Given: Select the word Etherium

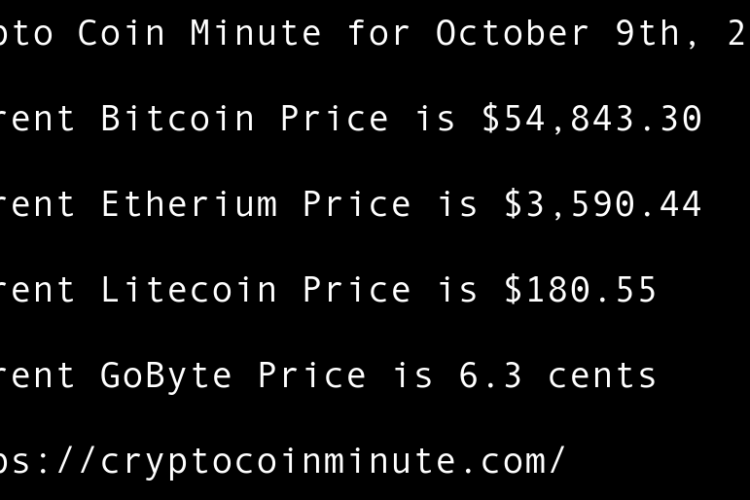Looking at the screenshot, I should 189,205.
